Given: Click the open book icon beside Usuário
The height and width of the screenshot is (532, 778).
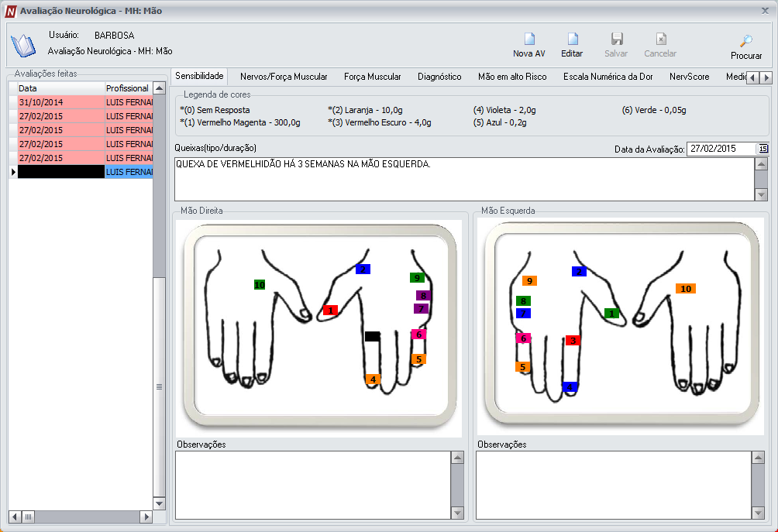Looking at the screenshot, I should point(23,46).
